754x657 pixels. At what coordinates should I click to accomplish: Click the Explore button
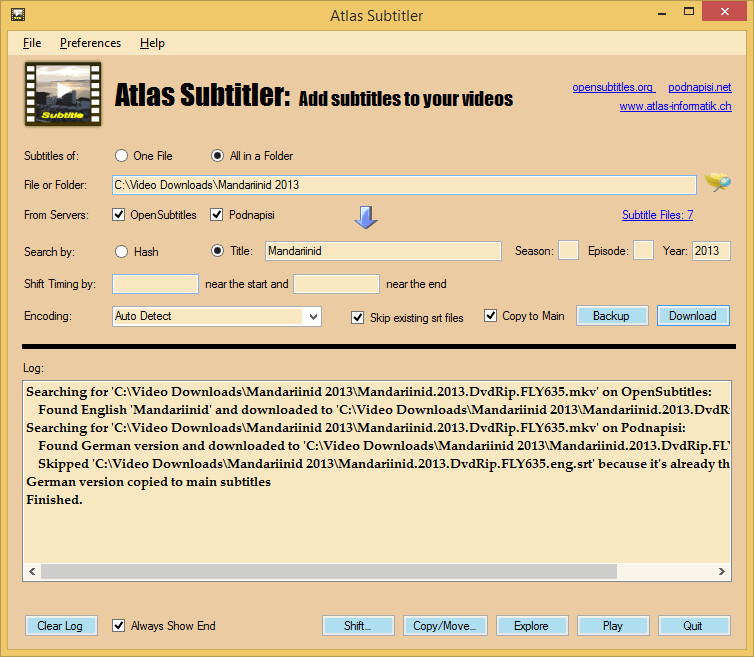pos(532,625)
